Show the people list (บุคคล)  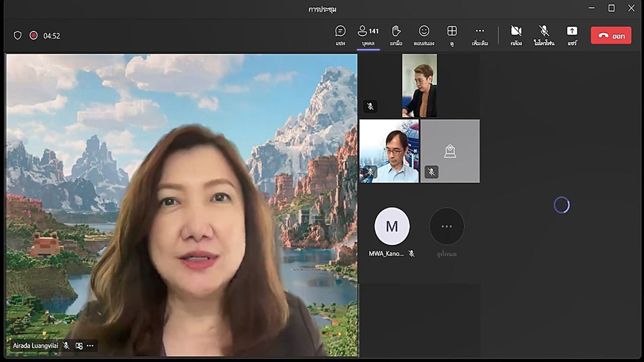(368, 35)
